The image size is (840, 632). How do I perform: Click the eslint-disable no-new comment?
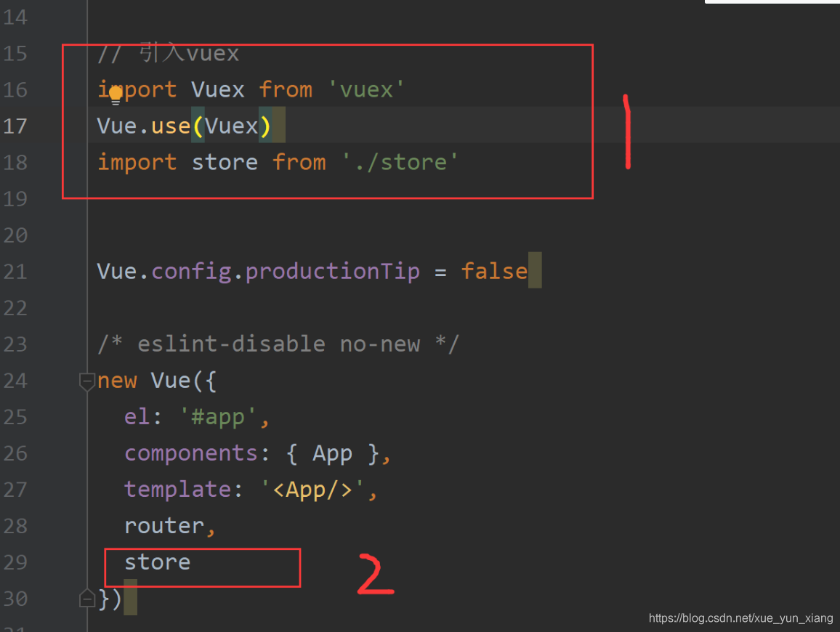278,344
